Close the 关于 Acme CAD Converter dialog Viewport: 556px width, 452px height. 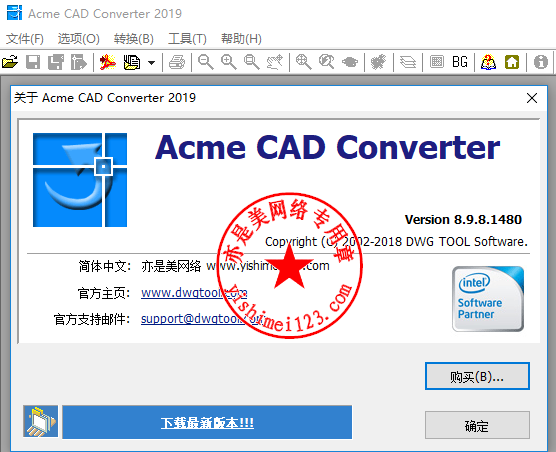tap(532, 98)
